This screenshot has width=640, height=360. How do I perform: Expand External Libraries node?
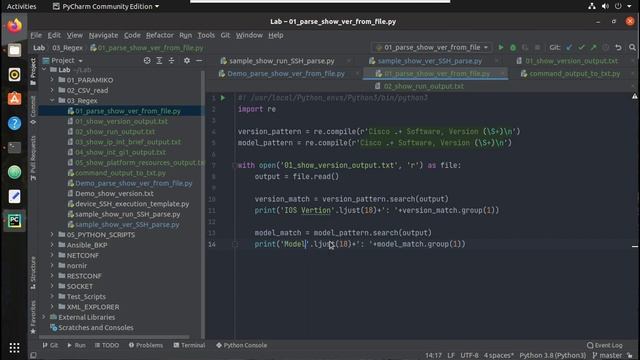(x=44, y=317)
